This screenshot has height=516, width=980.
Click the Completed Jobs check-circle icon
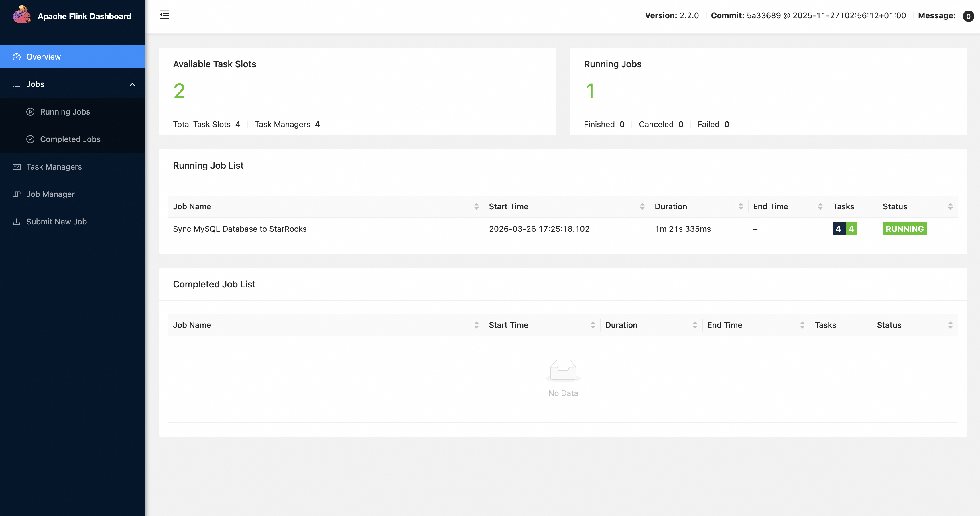point(30,139)
